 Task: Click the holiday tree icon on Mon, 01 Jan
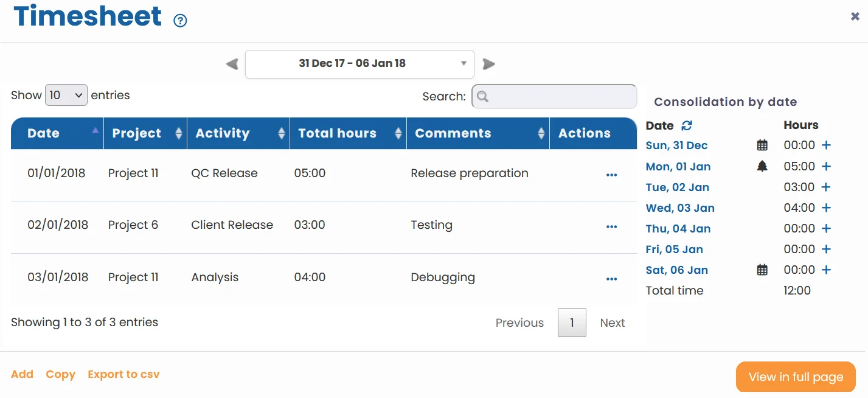[x=762, y=165]
